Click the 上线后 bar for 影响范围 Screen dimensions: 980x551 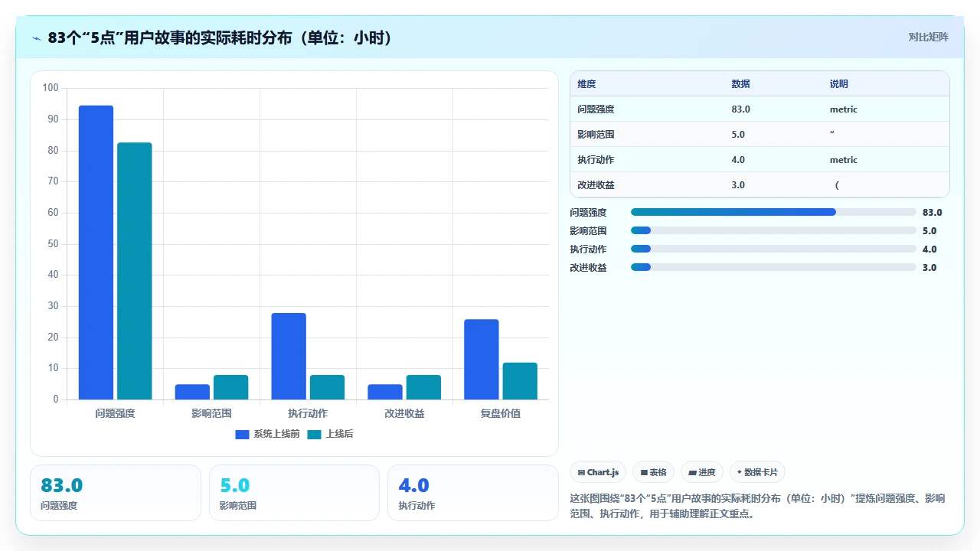pyautogui.click(x=230, y=387)
